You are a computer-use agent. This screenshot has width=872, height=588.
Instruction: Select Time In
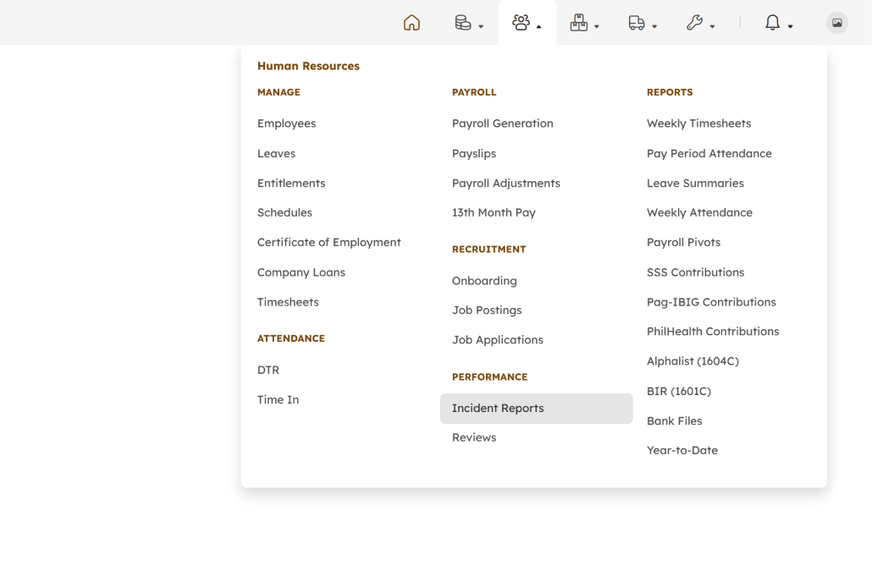point(278,399)
